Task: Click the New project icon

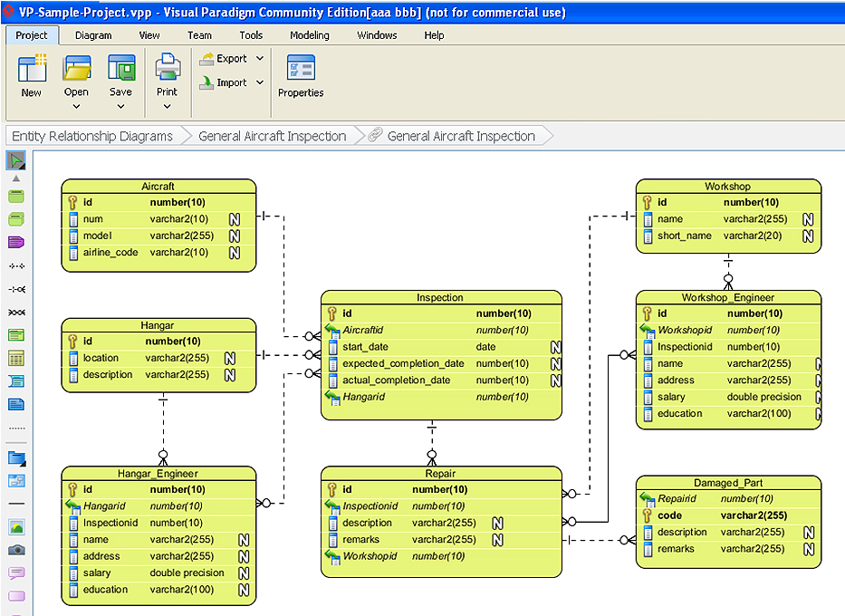Action: tap(32, 69)
